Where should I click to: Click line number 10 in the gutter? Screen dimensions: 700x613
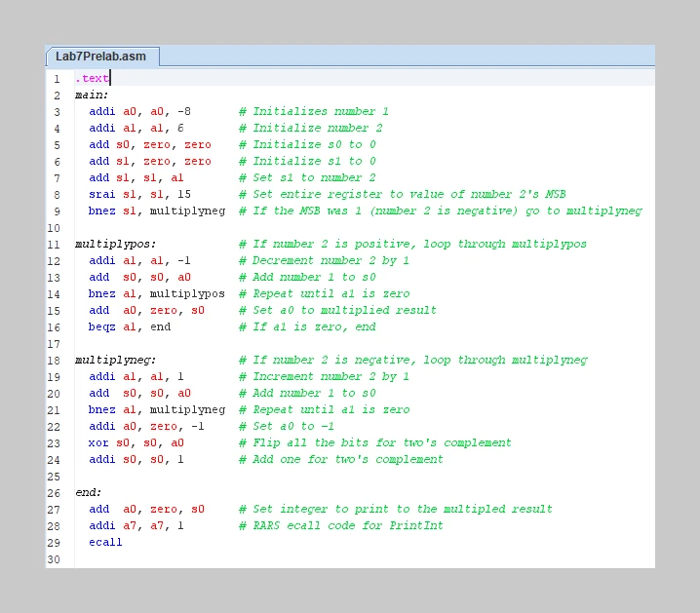click(54, 228)
